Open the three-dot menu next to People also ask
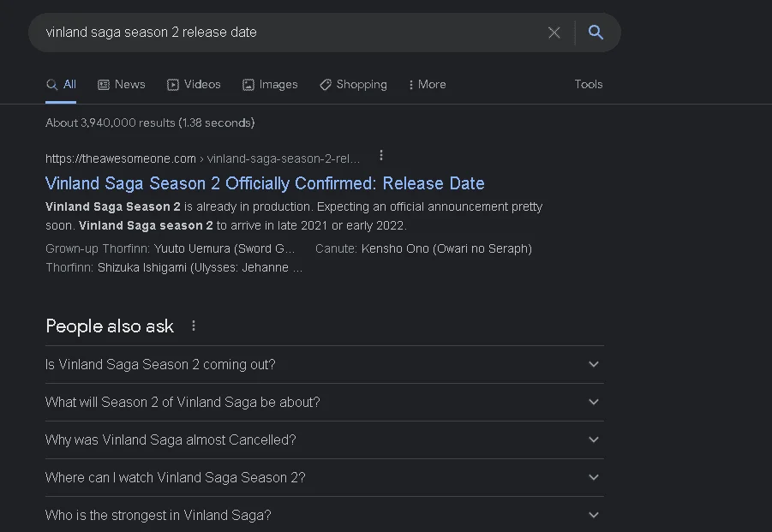The image size is (772, 532). (x=194, y=326)
